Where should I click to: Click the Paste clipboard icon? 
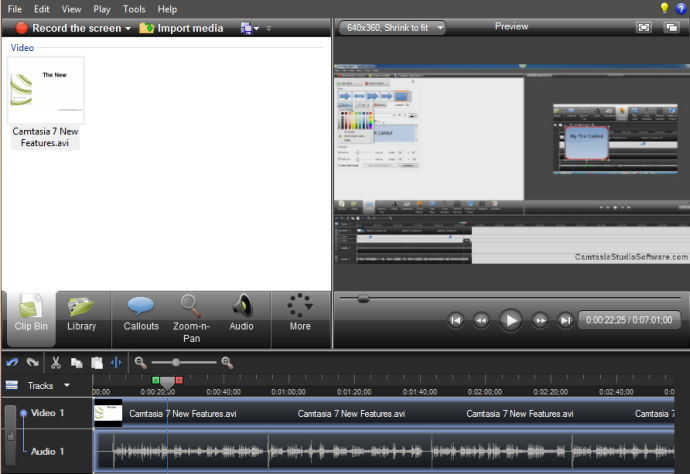coord(97,363)
